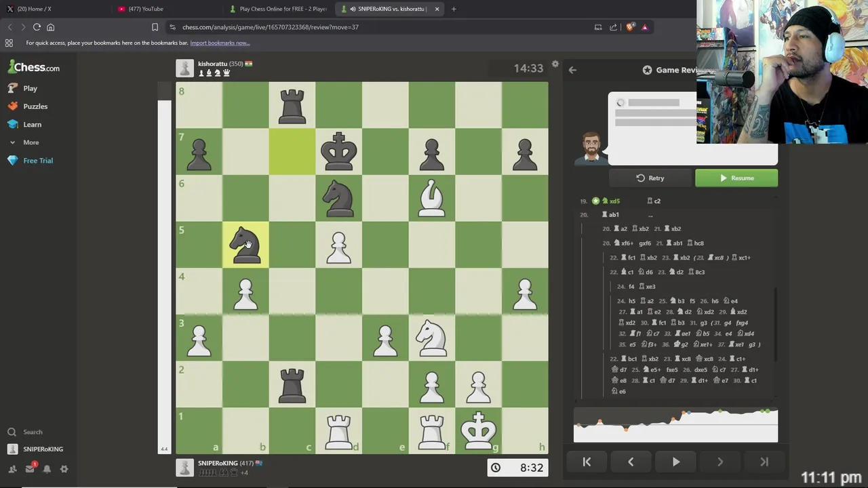Click SNIPERoKING avatar below board
Screen dimensions: 868x488
(184, 468)
